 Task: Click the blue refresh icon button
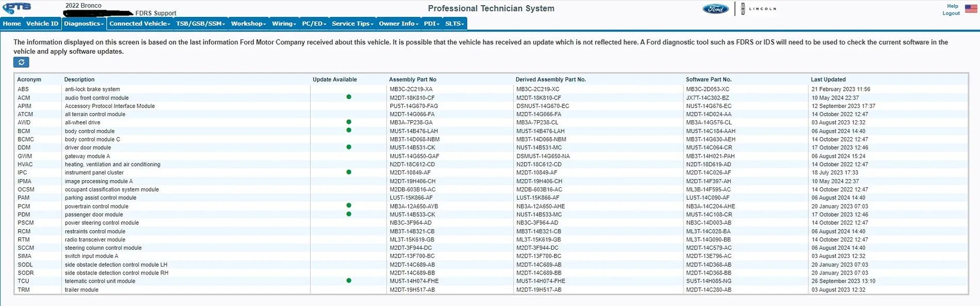tap(21, 62)
